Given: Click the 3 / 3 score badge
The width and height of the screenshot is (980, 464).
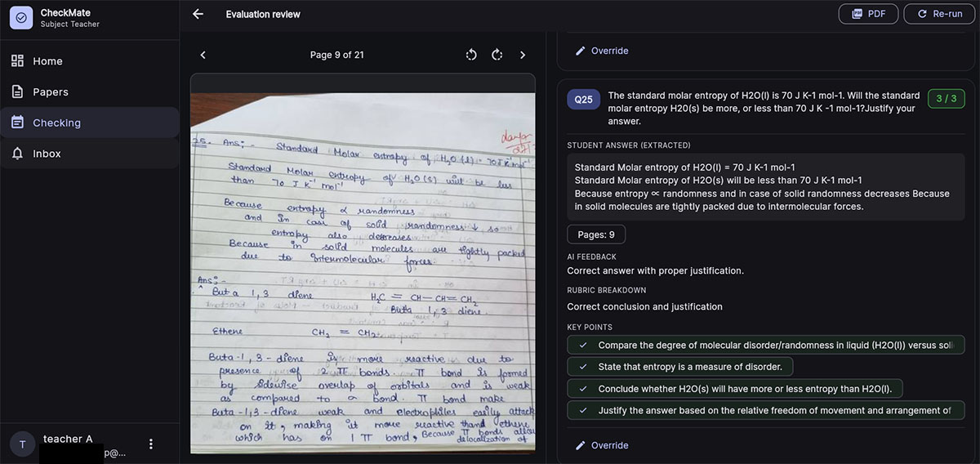Looking at the screenshot, I should click(x=947, y=99).
